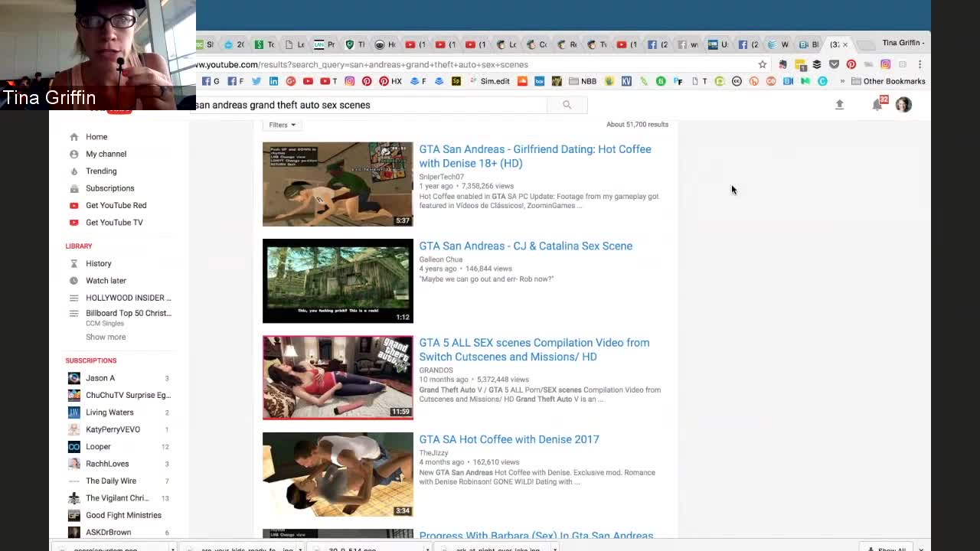Click the Billboard Top 50 playlist icon
Screen dimensions: 980x551
(x=73, y=313)
